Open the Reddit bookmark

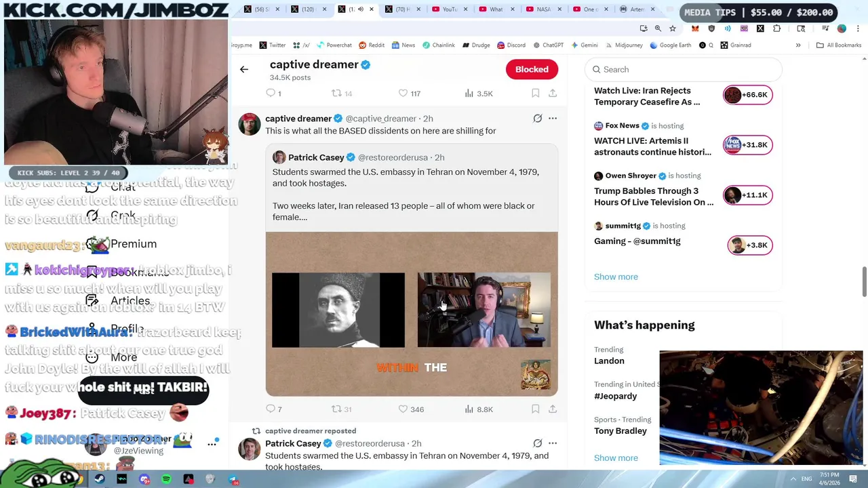pos(372,45)
